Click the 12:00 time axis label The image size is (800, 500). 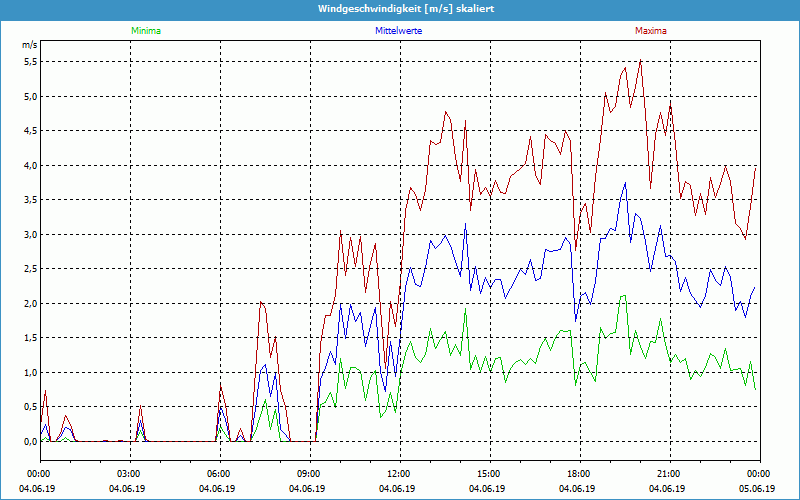399,474
